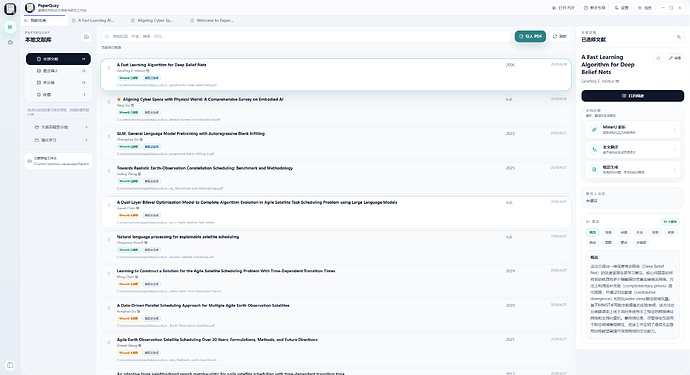Select A Data-Driven Parallel Scheduling Approach paper
The height and width of the screenshot is (375, 690).
(336, 316)
